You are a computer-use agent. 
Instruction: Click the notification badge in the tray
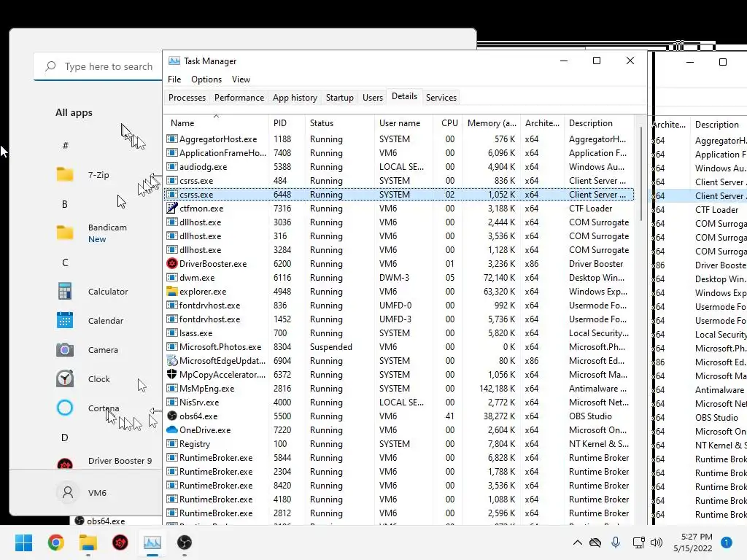tap(727, 542)
